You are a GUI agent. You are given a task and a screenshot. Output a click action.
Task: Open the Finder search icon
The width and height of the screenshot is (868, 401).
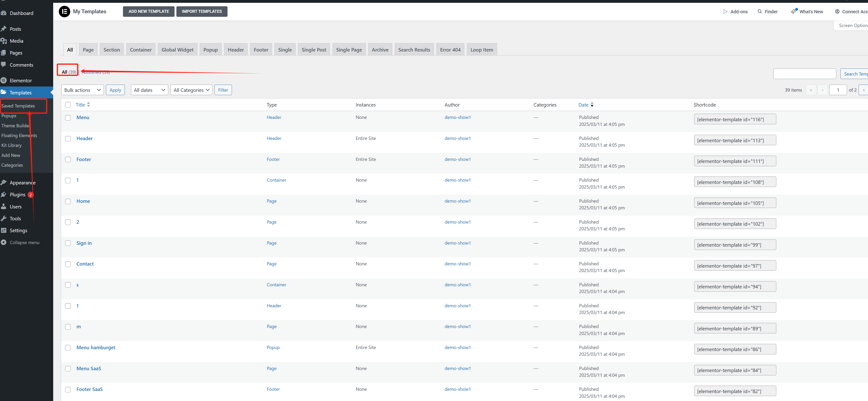pyautogui.click(x=759, y=11)
